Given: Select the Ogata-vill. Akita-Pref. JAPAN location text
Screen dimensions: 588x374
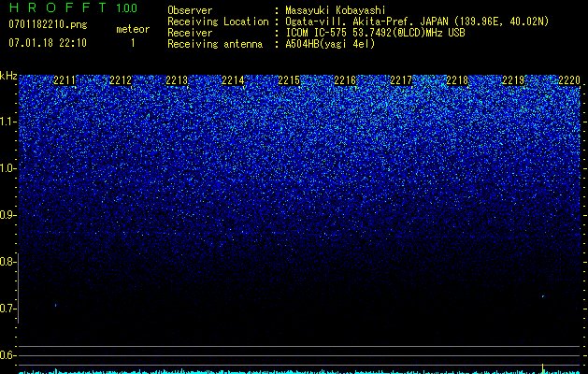Looking at the screenshot, I should tap(417, 22).
